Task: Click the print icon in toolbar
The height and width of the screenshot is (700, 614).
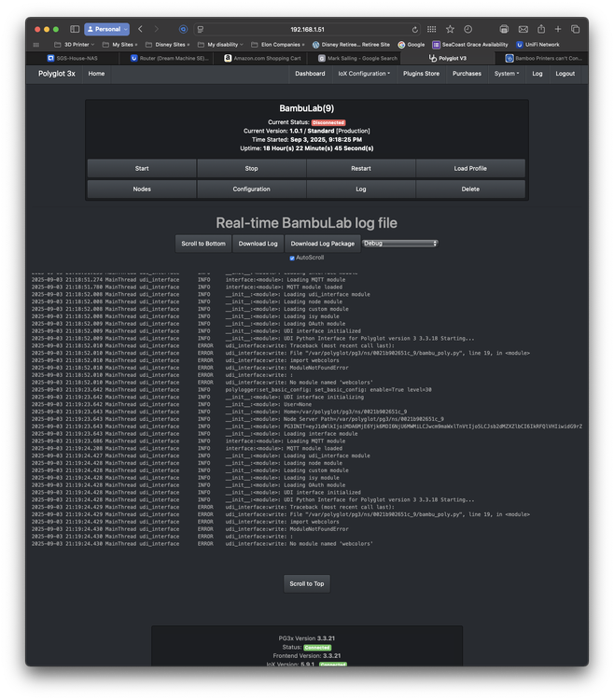Action: (x=504, y=29)
